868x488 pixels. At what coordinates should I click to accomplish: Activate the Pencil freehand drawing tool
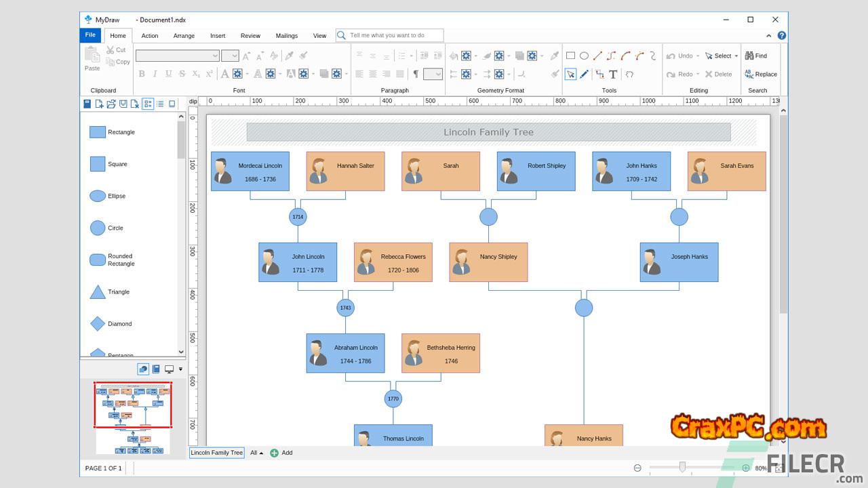coord(585,75)
